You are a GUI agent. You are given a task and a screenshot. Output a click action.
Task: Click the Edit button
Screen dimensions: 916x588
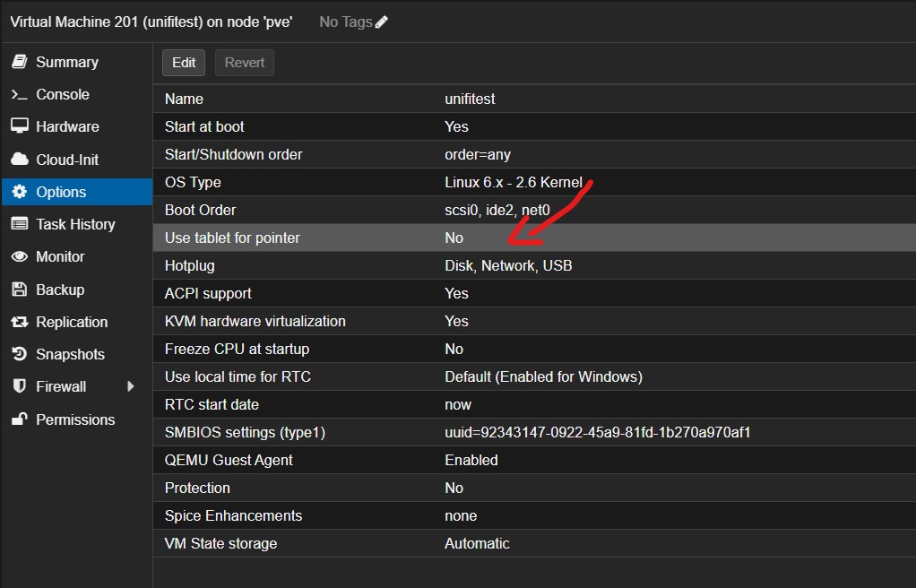184,63
